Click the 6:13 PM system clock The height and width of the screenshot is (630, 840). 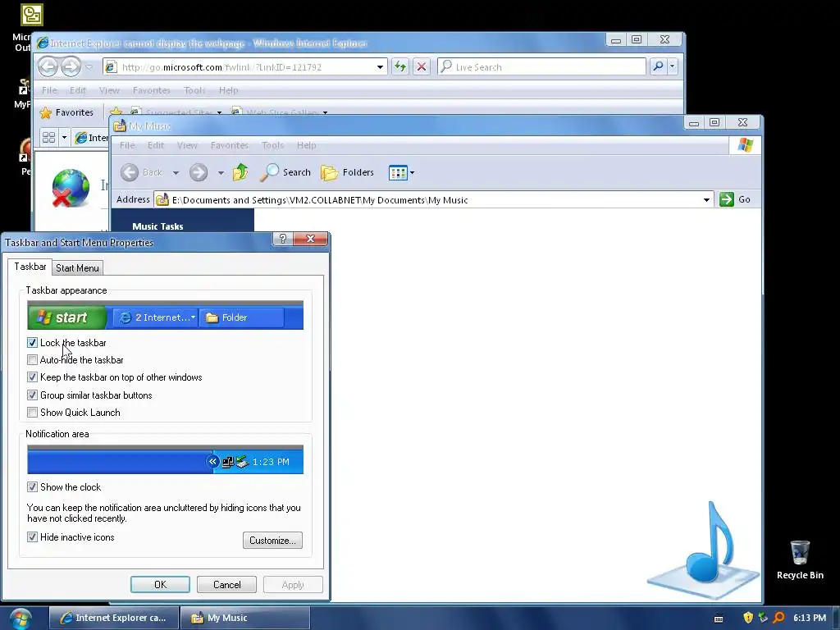click(810, 618)
